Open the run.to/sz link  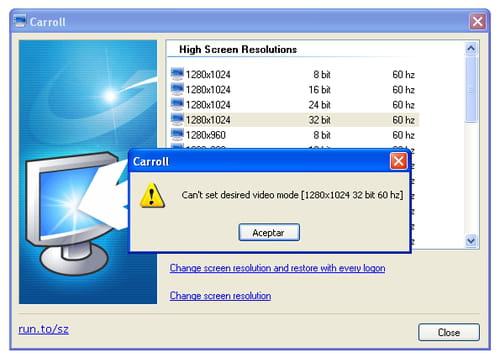(44, 329)
